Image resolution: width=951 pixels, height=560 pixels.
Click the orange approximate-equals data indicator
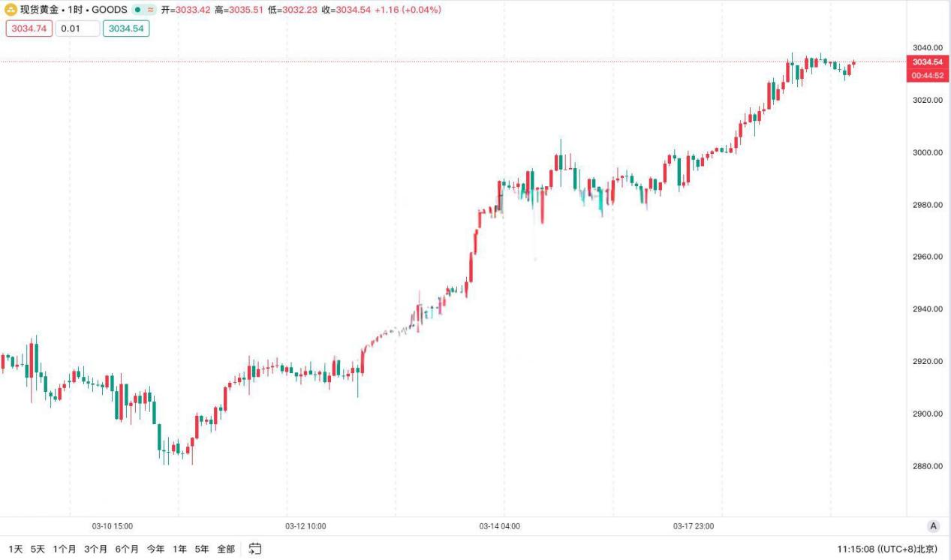[x=150, y=10]
